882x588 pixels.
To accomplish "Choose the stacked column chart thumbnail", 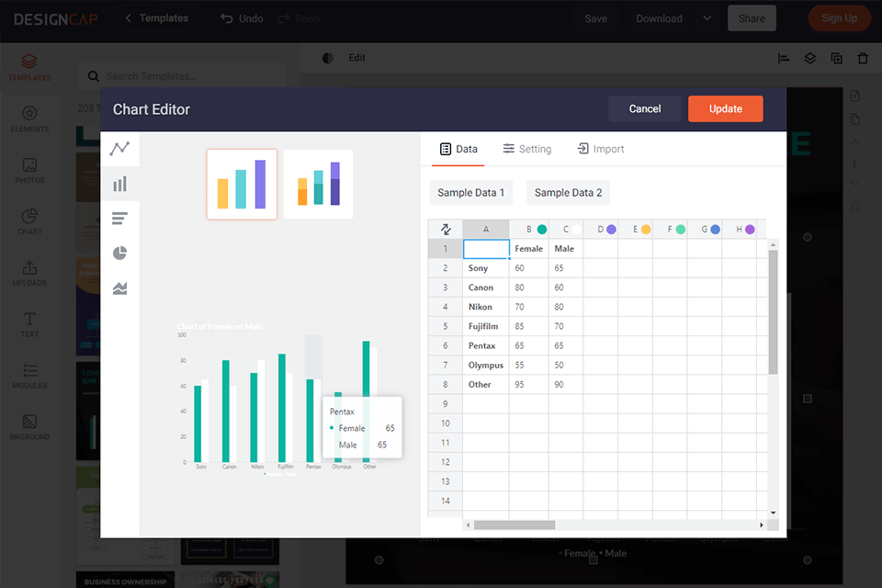I will click(319, 184).
